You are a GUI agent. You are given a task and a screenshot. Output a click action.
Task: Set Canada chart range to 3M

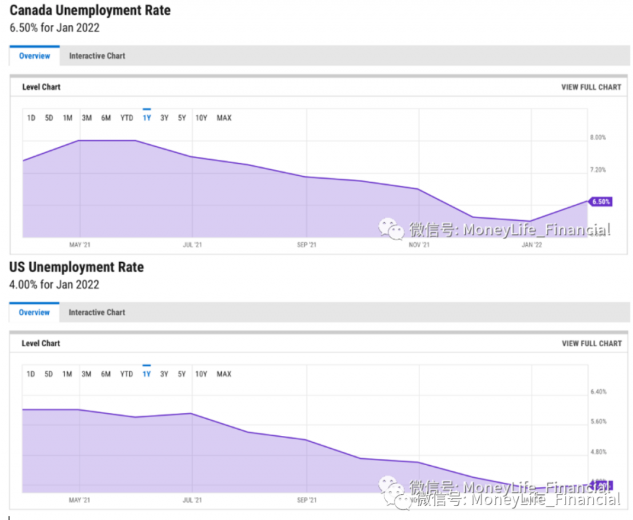coord(87,118)
